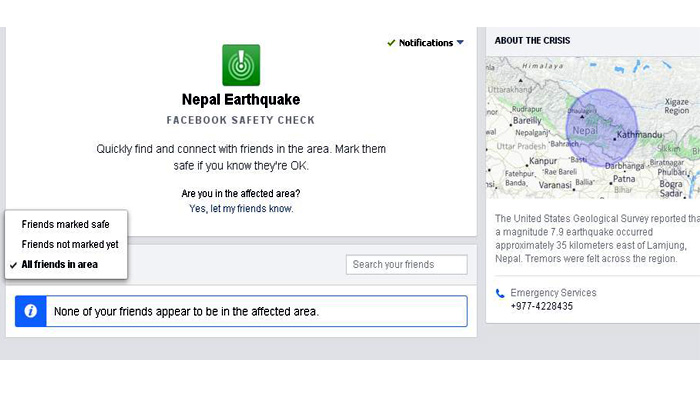Click the Nepal Earthquake heading
Viewport: 700px width, 400px height.
click(x=240, y=100)
